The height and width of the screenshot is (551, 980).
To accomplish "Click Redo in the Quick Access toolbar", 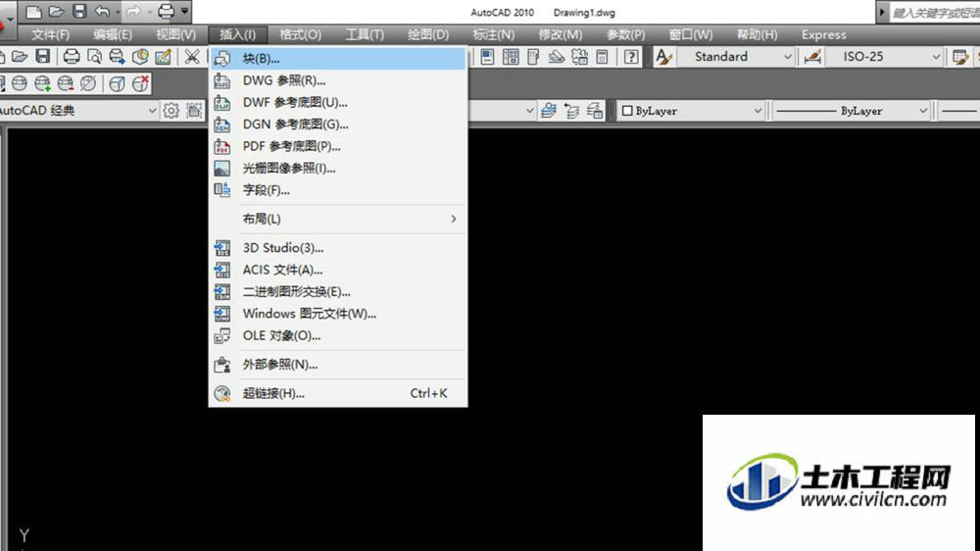I will point(133,11).
